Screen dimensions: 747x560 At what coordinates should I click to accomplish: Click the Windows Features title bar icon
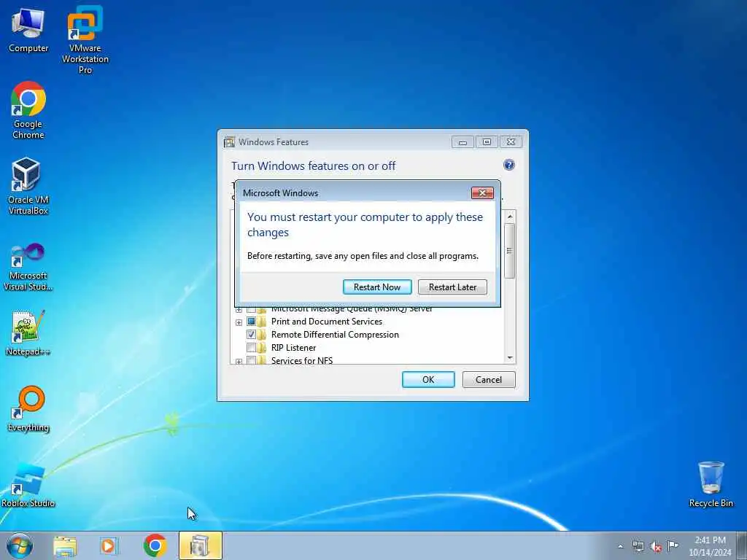pos(230,142)
